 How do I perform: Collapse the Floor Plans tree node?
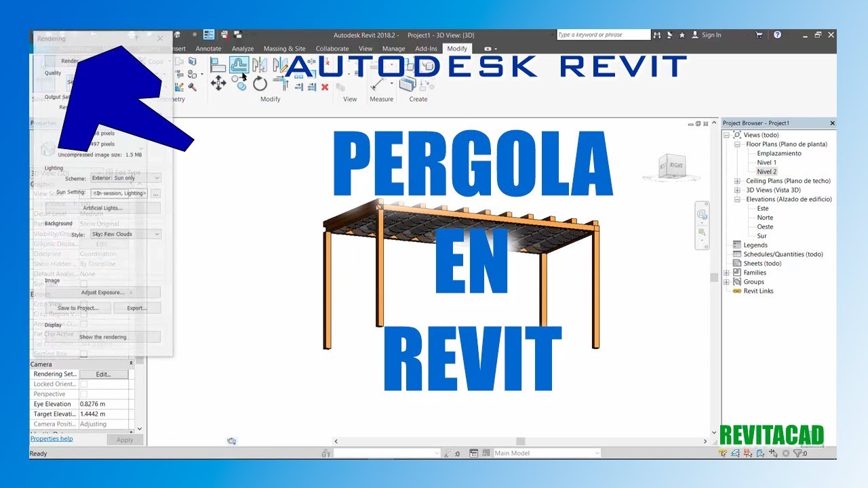(x=738, y=144)
